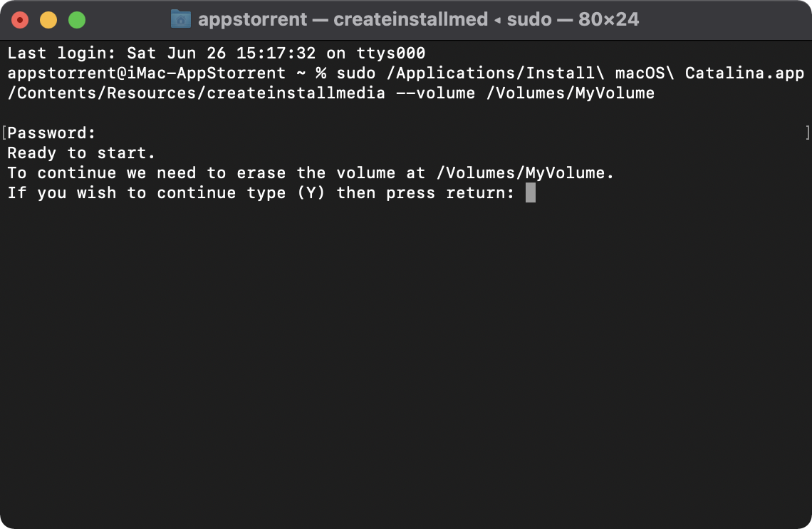Close the Terminal window with red button
The image size is (812, 529).
20,20
